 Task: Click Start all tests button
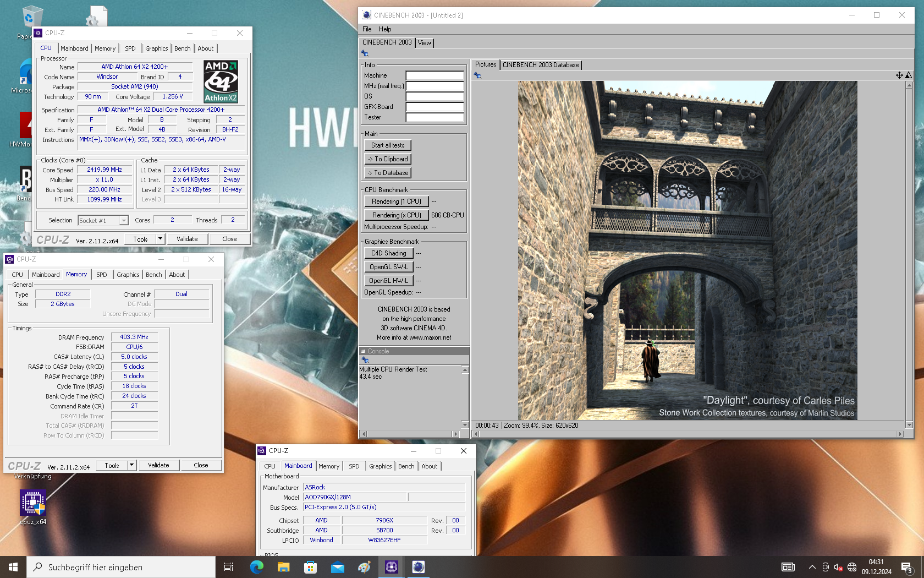(x=388, y=145)
